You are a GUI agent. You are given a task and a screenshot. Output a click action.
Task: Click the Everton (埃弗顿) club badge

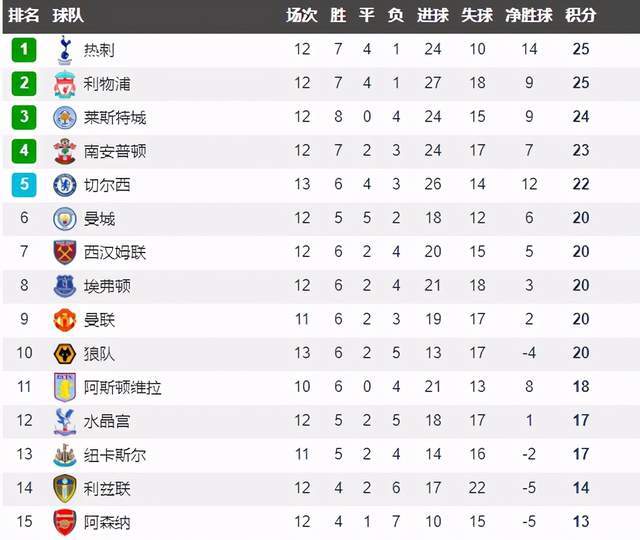(x=65, y=286)
